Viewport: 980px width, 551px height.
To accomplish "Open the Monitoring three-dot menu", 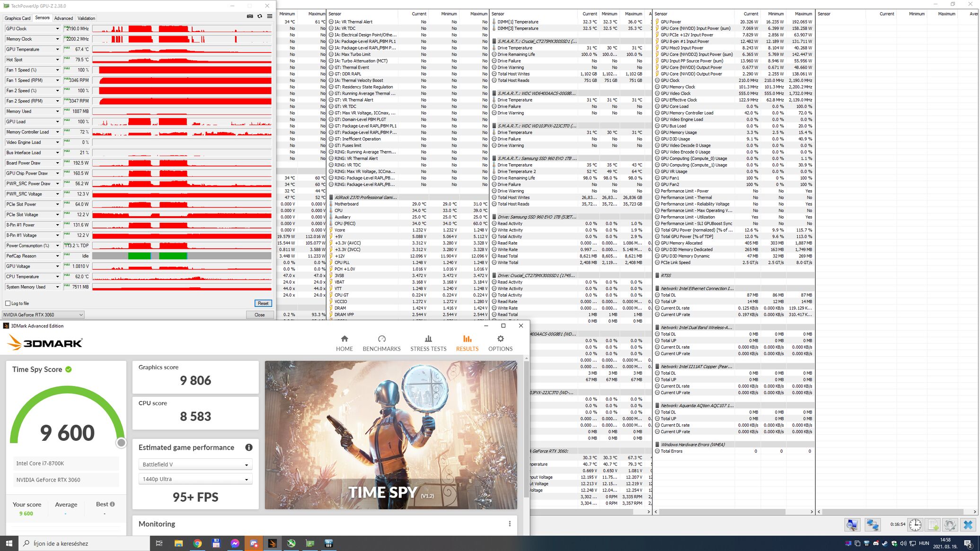I will (510, 524).
